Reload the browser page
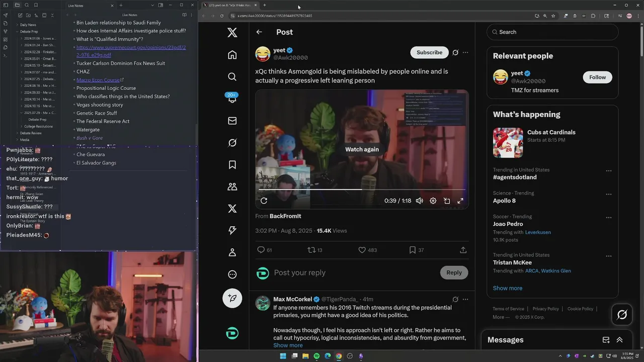Image resolution: width=644 pixels, height=362 pixels. point(222,16)
